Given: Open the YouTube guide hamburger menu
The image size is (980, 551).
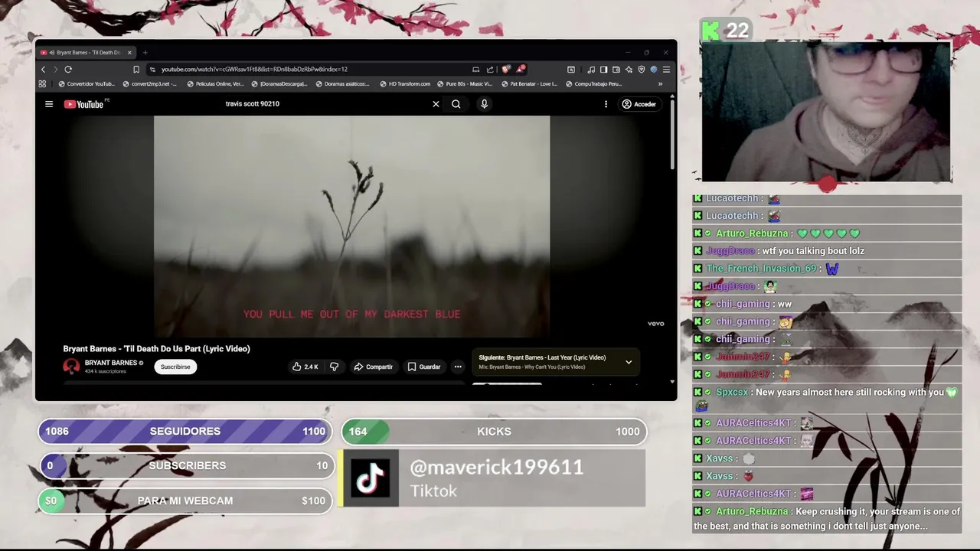Looking at the screenshot, I should pyautogui.click(x=49, y=104).
